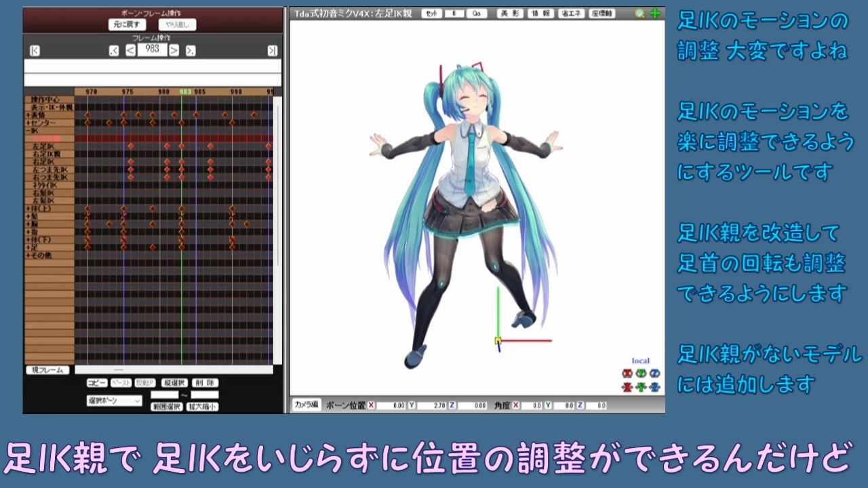Expand the その他 group
Screen dimensions: 868x488
[27, 256]
